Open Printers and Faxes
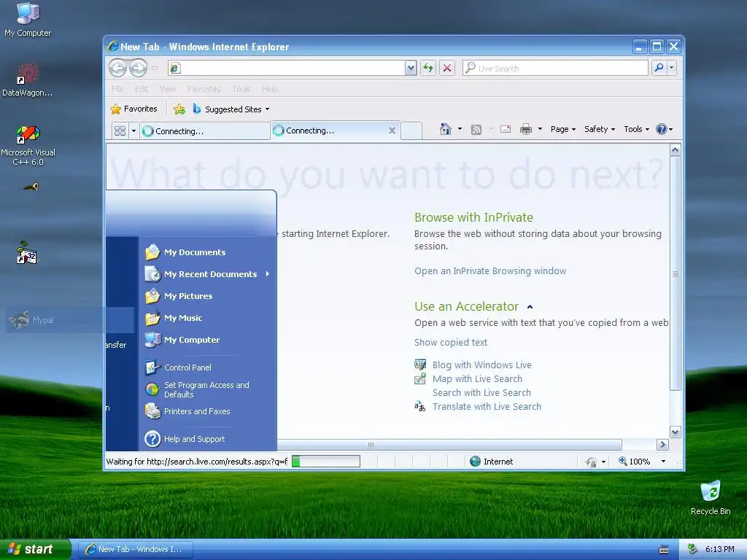Viewport: 747px width, 560px height. click(187, 411)
